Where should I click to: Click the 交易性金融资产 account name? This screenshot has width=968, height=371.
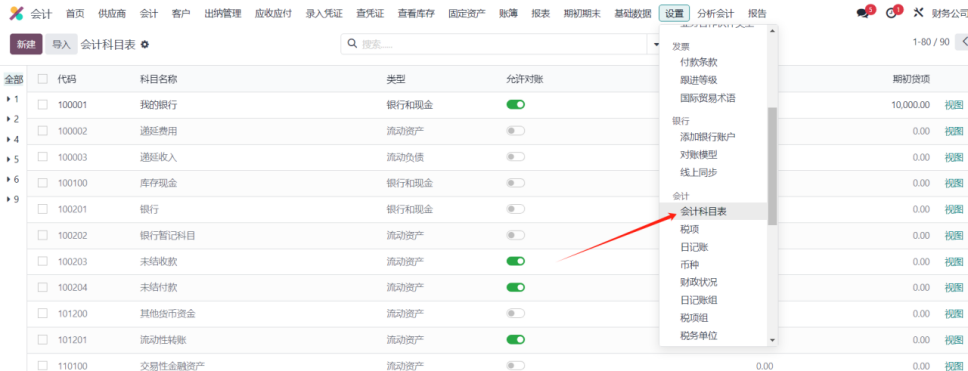coord(172,366)
